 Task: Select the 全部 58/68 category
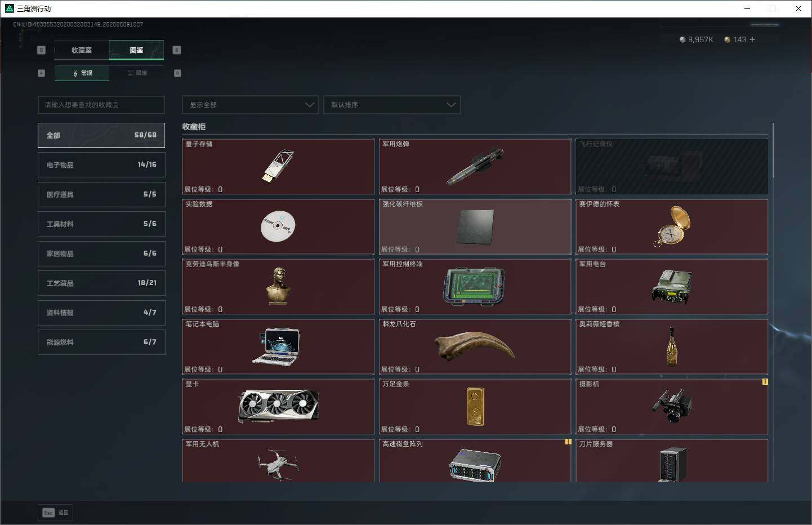click(101, 135)
